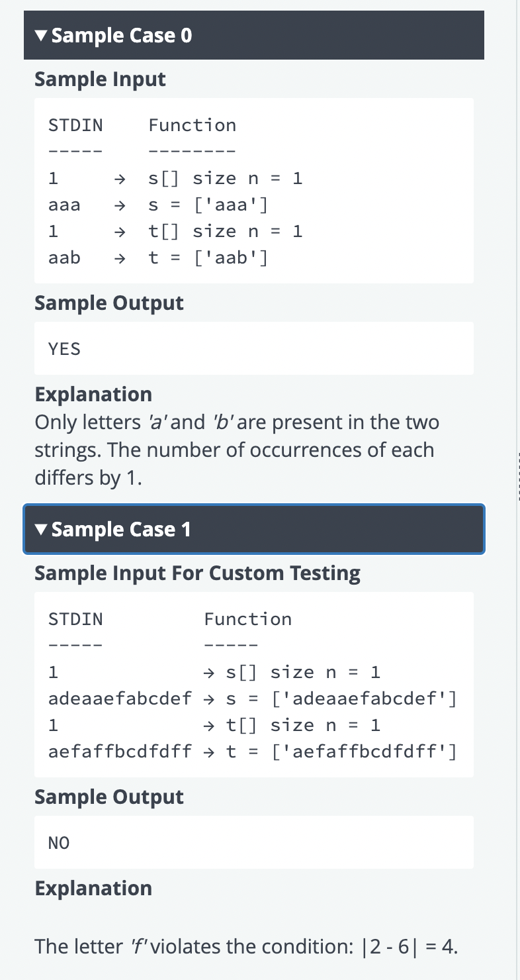The height and width of the screenshot is (980, 520).
Task: Click the 'aaa' STDIN line in Case 0
Action: pos(65,205)
